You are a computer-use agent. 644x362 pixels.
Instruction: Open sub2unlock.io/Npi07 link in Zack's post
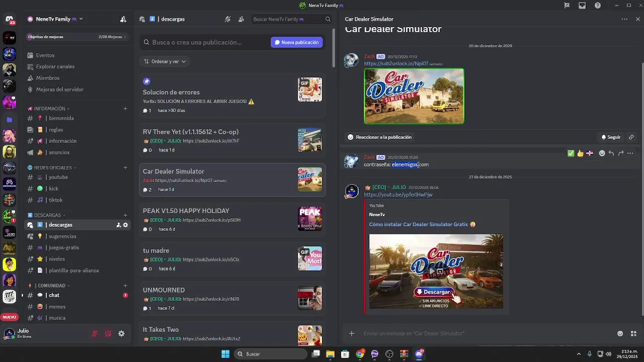point(396,64)
